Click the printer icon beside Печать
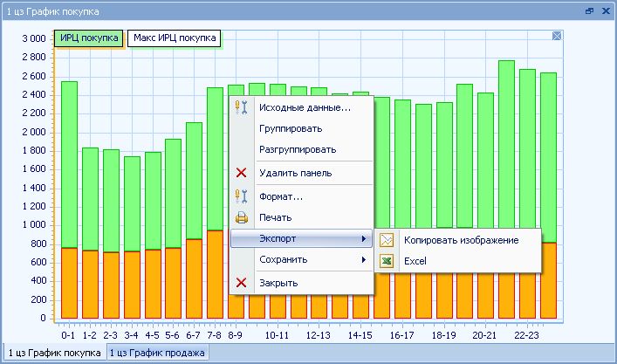Viewport: 617px width, 364px height. [x=243, y=217]
